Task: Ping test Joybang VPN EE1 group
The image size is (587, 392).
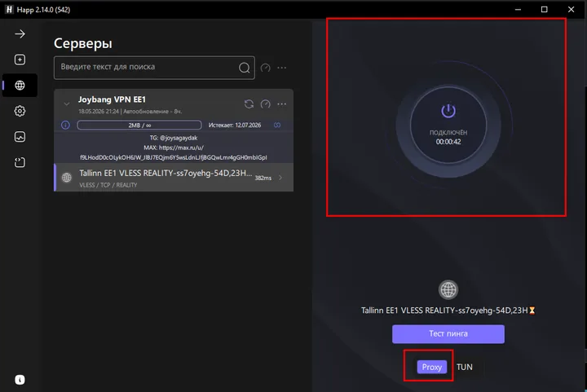Action: coord(266,104)
